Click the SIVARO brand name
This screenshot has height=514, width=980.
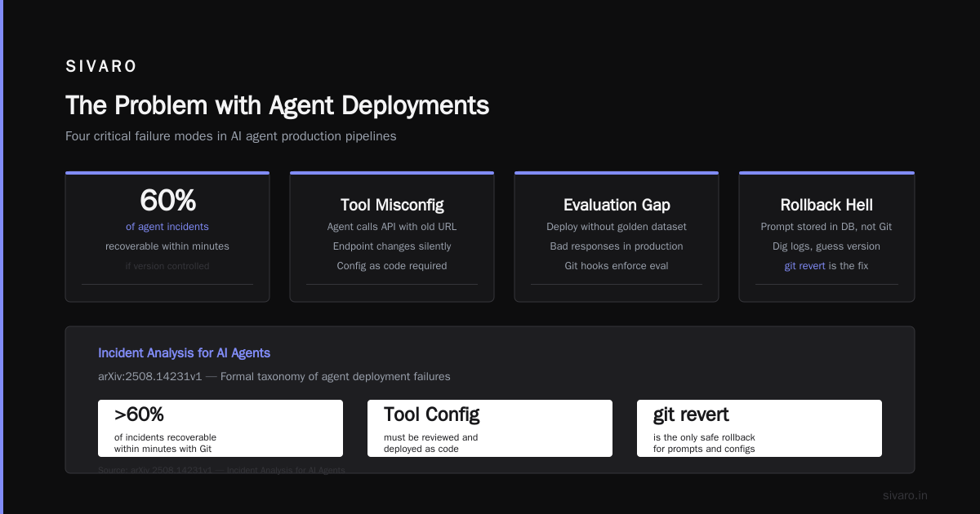pos(101,67)
